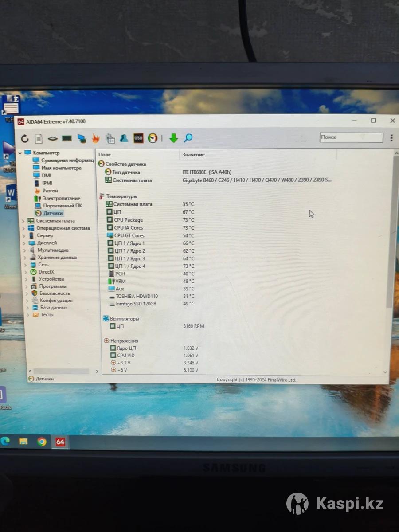The height and width of the screenshot is (532, 399).
Task: Launch the system stability flame icon
Action: (x=96, y=138)
